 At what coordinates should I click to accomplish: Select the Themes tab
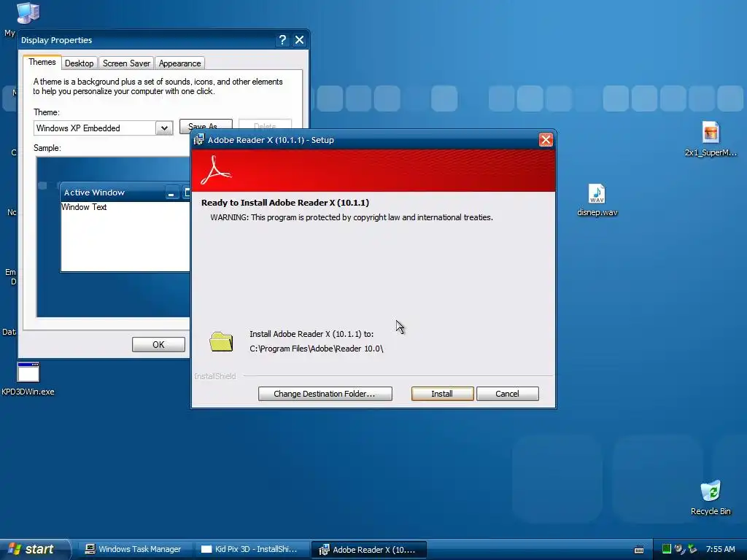[x=42, y=62]
